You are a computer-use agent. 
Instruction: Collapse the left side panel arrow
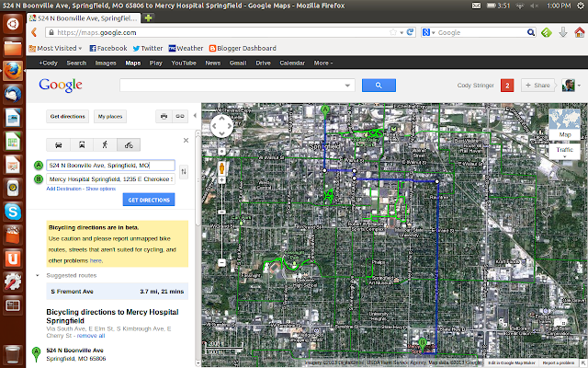point(195,116)
